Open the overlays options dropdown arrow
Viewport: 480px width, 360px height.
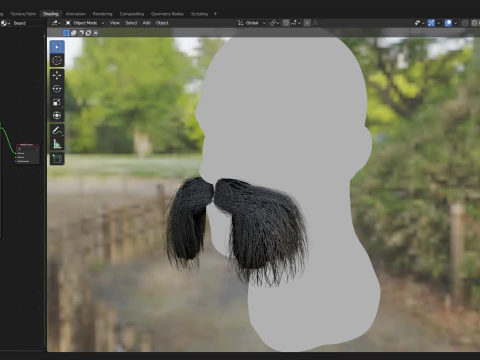click(455, 23)
